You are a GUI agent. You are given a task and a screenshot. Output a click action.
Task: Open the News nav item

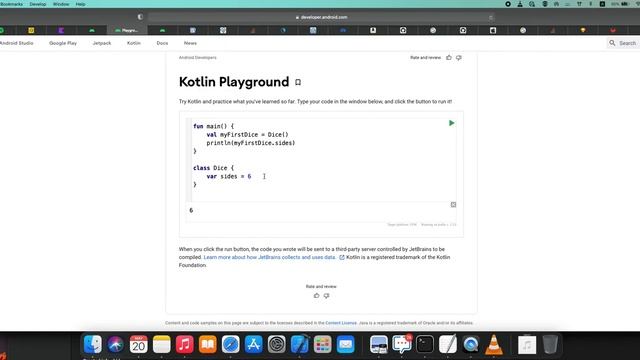tap(190, 43)
